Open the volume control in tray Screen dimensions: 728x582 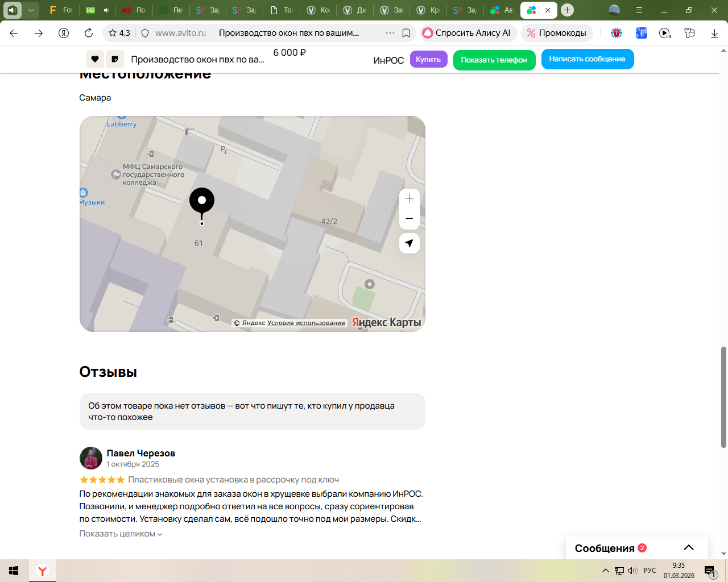pyautogui.click(x=632, y=571)
